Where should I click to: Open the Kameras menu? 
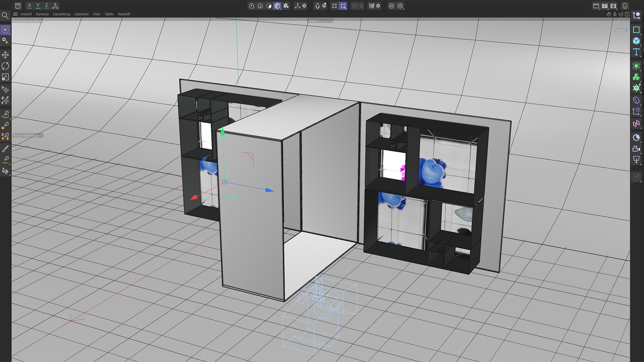42,14
